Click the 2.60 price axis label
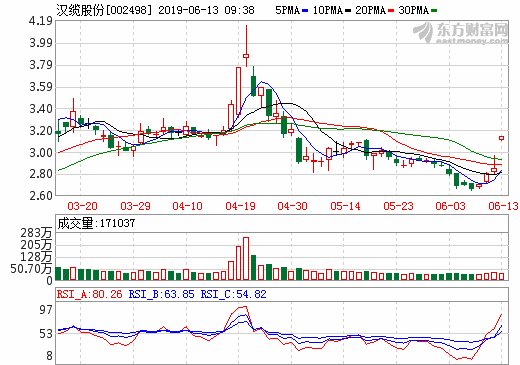The image size is (520, 365). tap(41, 196)
